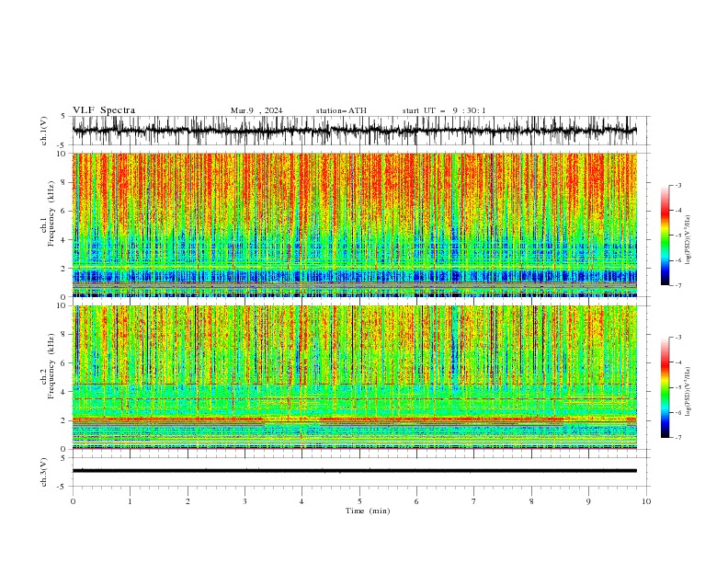This screenshot has height=563, width=728.
Task: Click the "-5" label on ch.1 color bar
Action: pos(677,236)
